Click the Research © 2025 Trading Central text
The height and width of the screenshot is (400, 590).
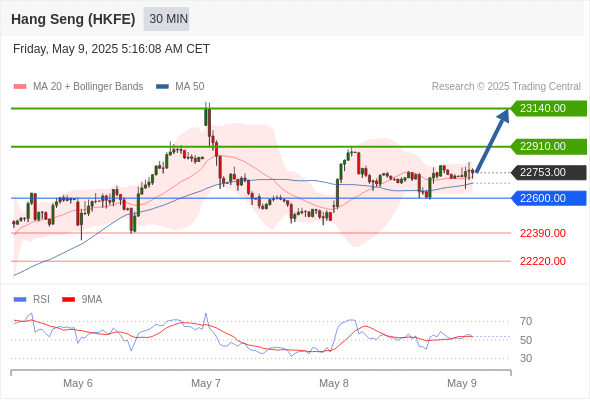click(506, 87)
